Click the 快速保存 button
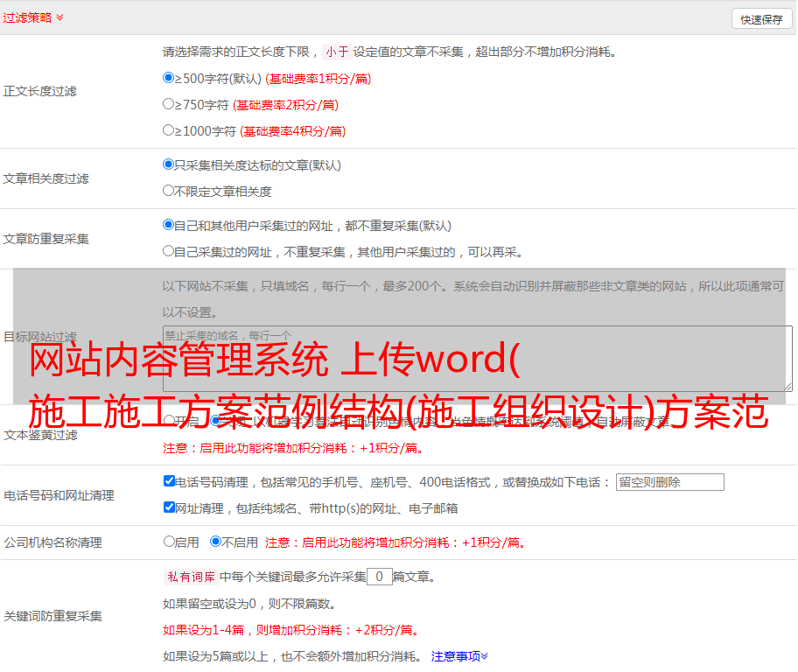 pyautogui.click(x=761, y=19)
